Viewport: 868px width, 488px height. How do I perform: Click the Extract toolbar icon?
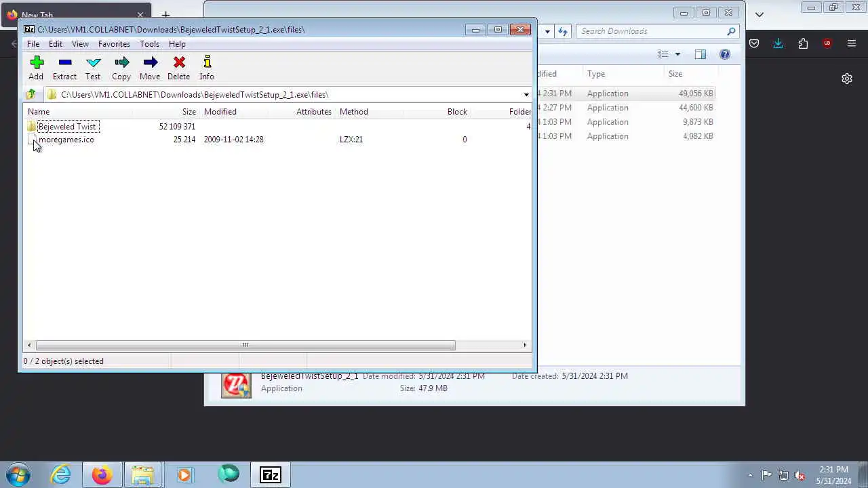[65, 62]
